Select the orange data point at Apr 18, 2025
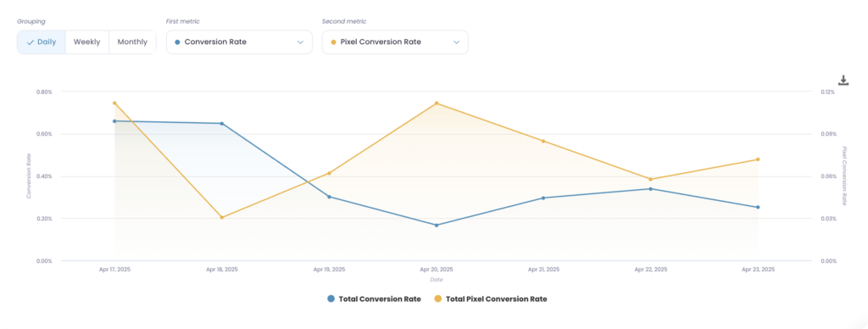The width and height of the screenshot is (868, 329). coord(221,217)
